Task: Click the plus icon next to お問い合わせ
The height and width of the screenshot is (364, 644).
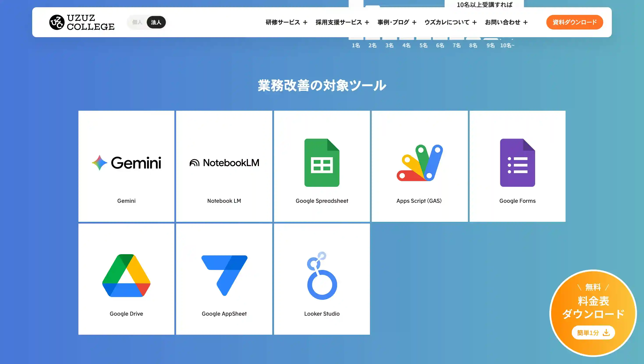Action: click(525, 23)
